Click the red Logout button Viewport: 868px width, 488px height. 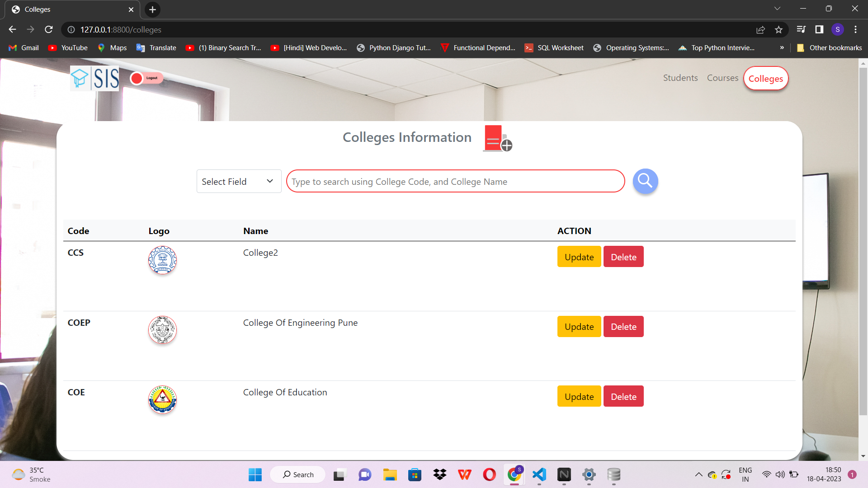coord(146,78)
